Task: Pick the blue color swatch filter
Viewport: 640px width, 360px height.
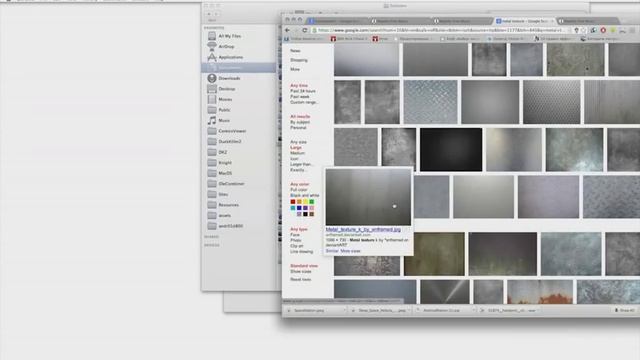Action: tap(299, 208)
